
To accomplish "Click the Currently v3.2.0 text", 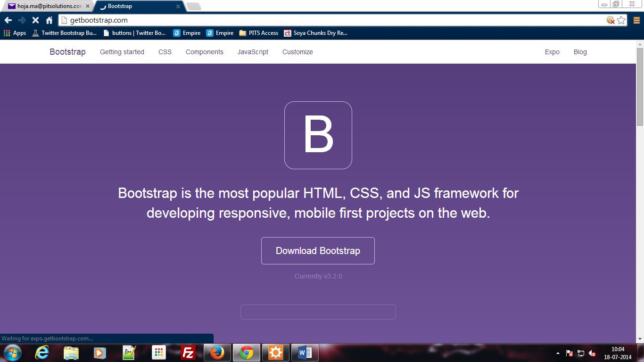I will tap(318, 276).
